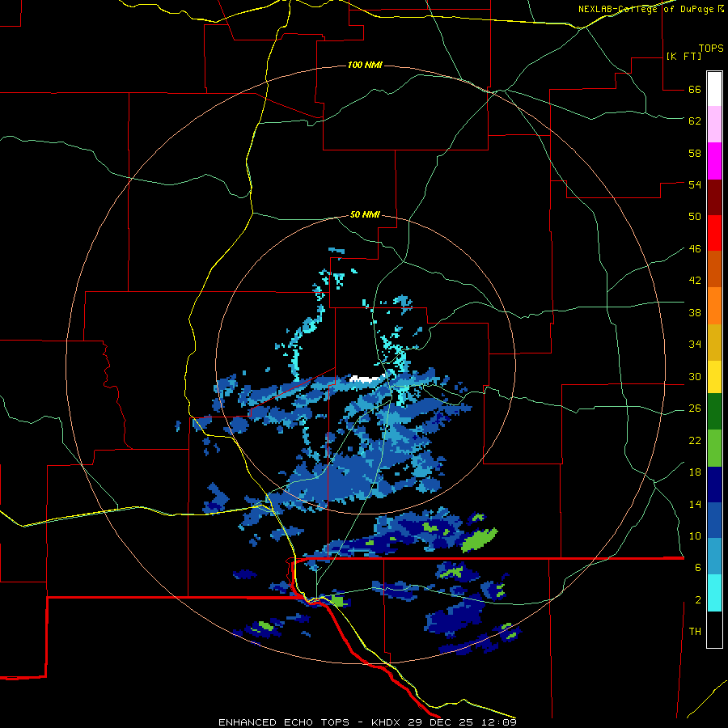The width and height of the screenshot is (728, 728).
Task: Click the legend value '62'
Action: pyautogui.click(x=695, y=121)
